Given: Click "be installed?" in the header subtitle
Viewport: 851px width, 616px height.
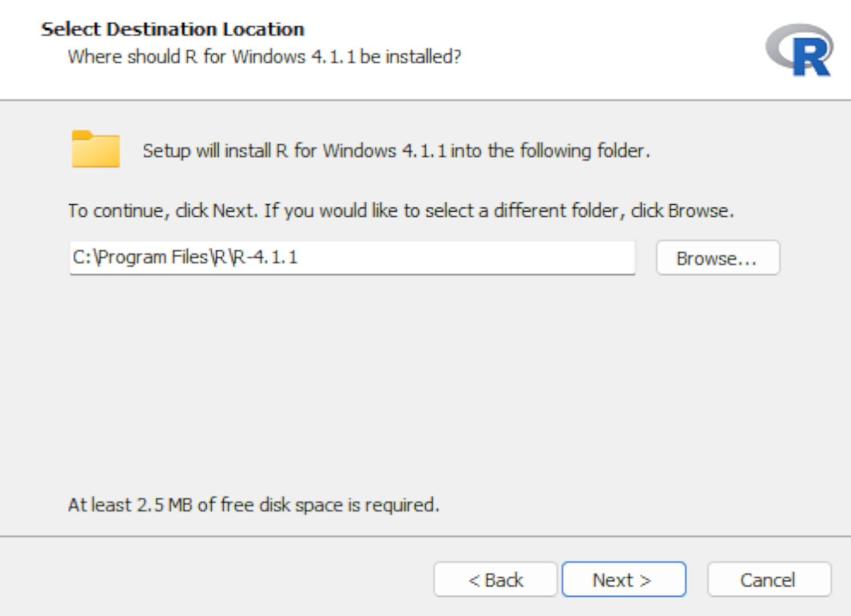Looking at the screenshot, I should tap(410, 57).
